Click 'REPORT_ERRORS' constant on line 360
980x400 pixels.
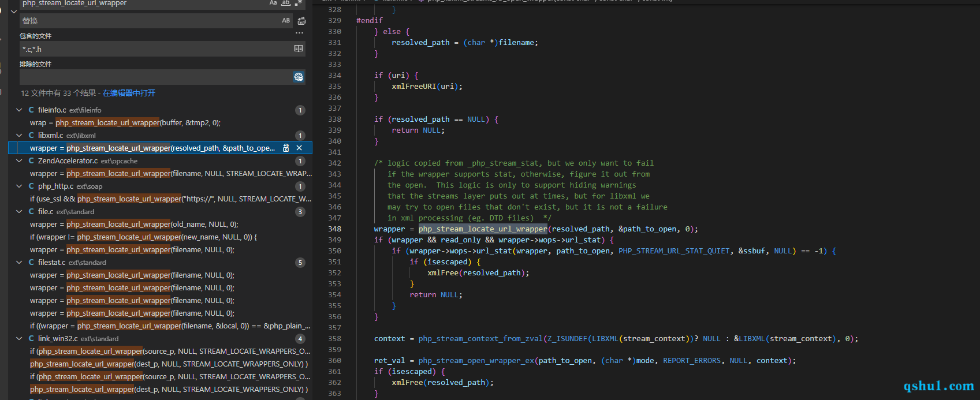[x=692, y=360]
